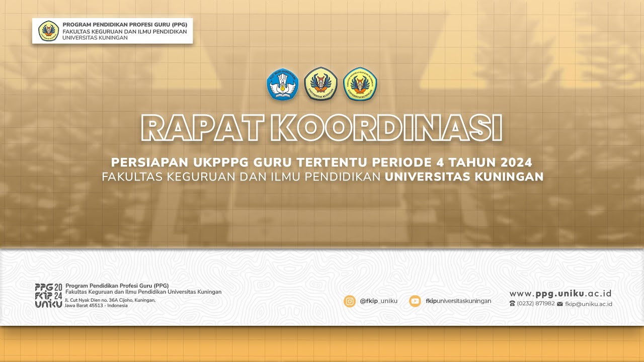Click the address Jl. Cut Nyak Dien no. 36A

click(110, 300)
